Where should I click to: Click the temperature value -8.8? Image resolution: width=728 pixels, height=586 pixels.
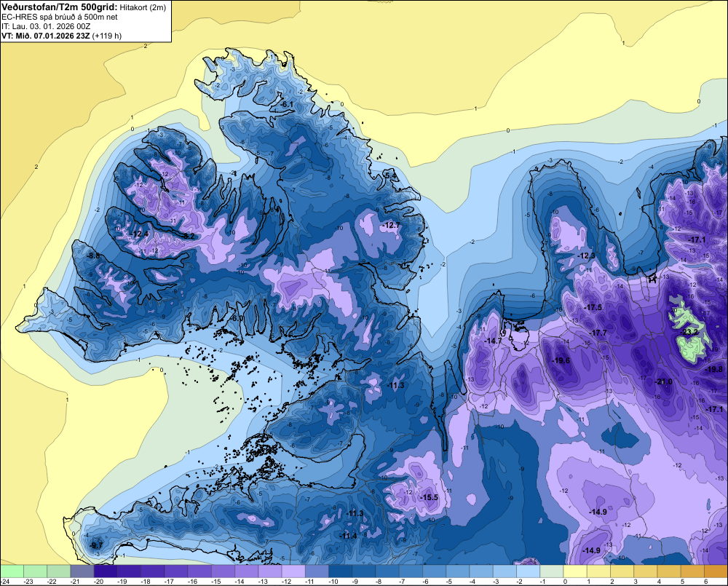(93, 256)
